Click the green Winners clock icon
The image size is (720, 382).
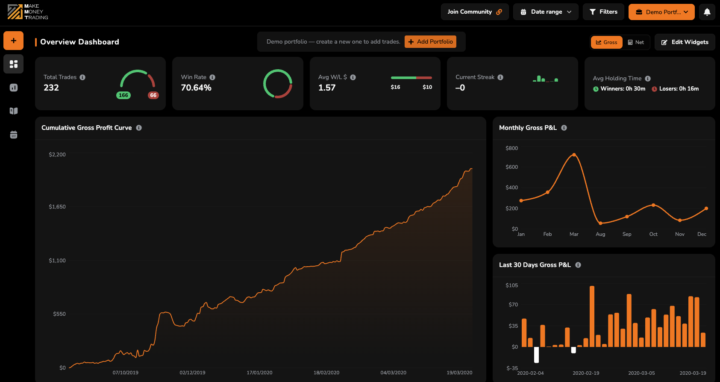click(x=596, y=89)
